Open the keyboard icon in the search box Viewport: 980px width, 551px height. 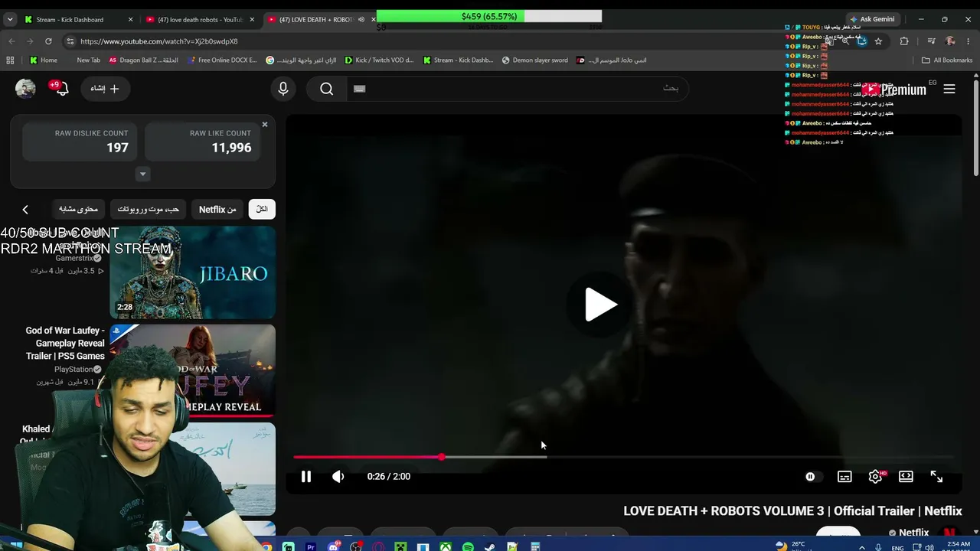pos(360,89)
